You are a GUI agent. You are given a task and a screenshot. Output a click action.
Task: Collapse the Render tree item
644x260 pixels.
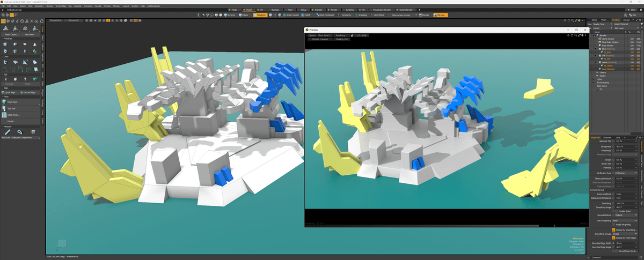(593, 35)
